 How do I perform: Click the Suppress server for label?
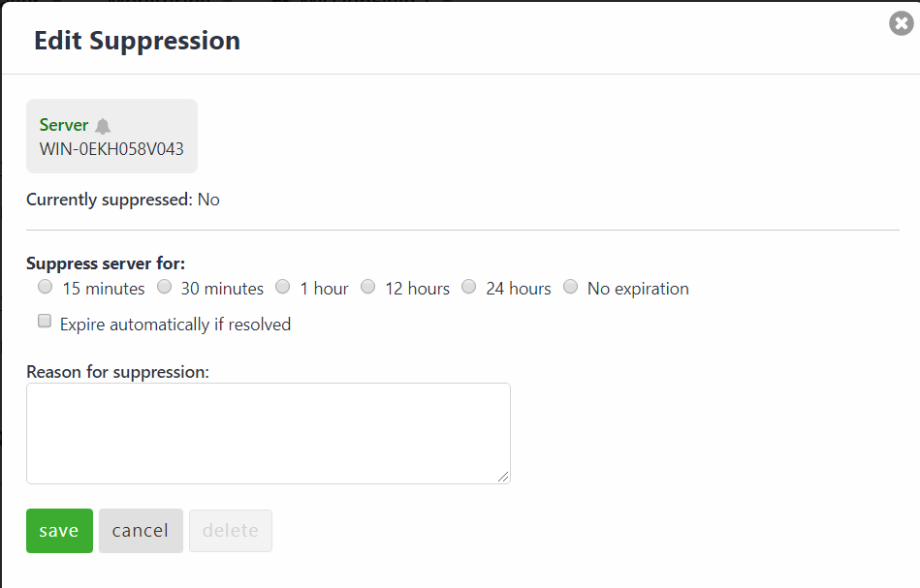[x=106, y=263]
